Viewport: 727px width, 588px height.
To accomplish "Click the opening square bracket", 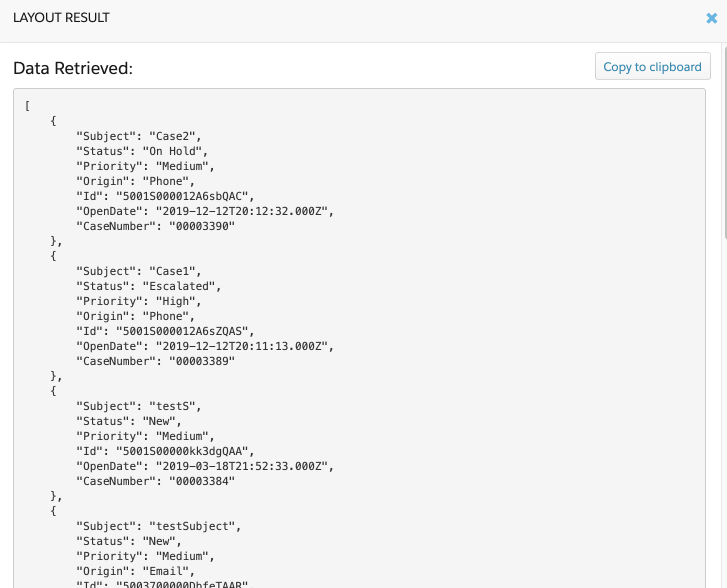I will coord(27,106).
